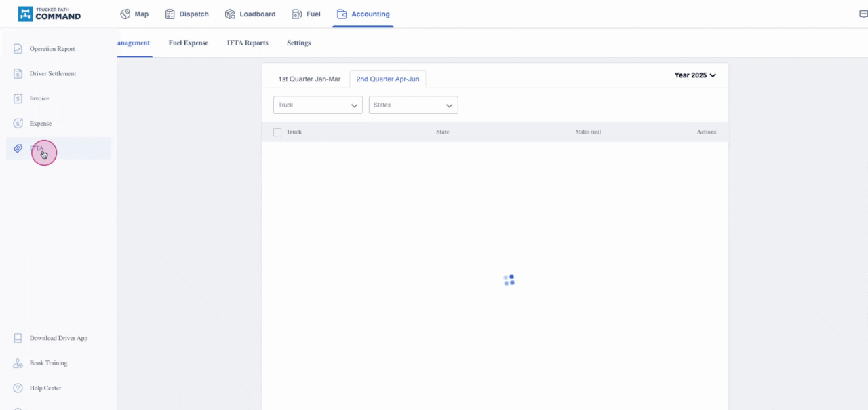The height and width of the screenshot is (410, 868).
Task: Open the Map globe icon
Action: [125, 14]
